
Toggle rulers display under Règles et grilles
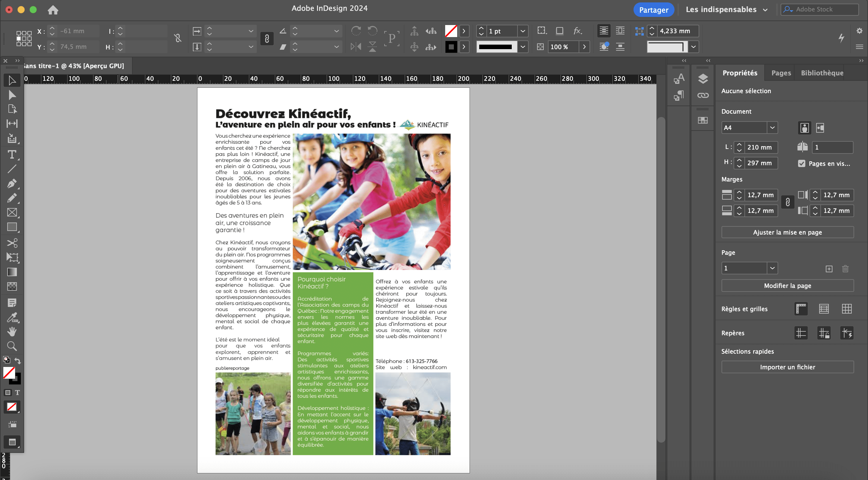coord(801,309)
